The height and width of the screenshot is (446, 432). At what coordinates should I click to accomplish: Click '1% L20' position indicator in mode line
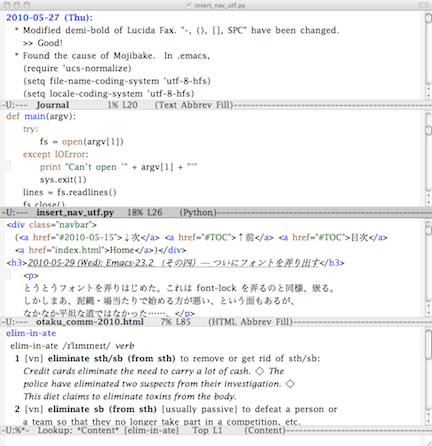coord(122,105)
